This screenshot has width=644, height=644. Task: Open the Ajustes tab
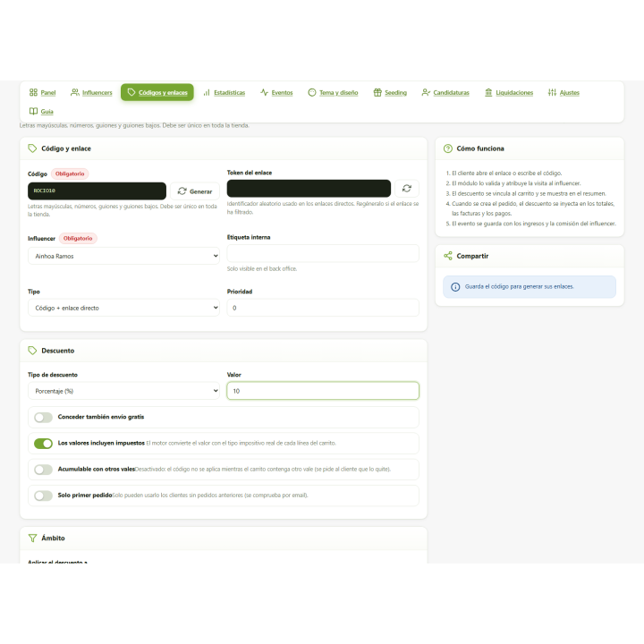coord(563,92)
